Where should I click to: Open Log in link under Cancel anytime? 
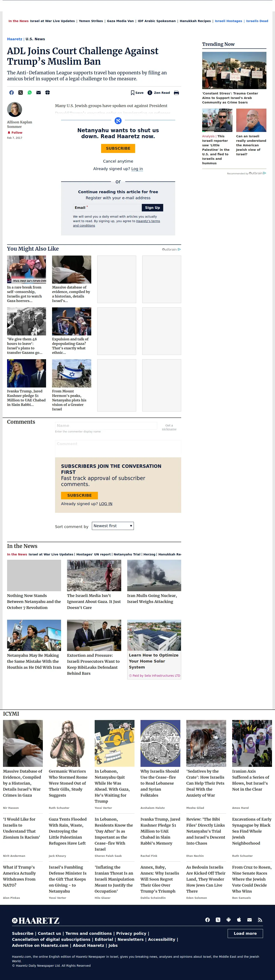tap(137, 169)
